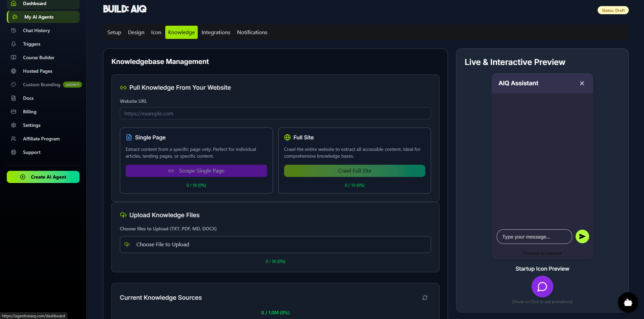Close the AIQ Assistant preview chat
This screenshot has height=319, width=644.
point(582,83)
